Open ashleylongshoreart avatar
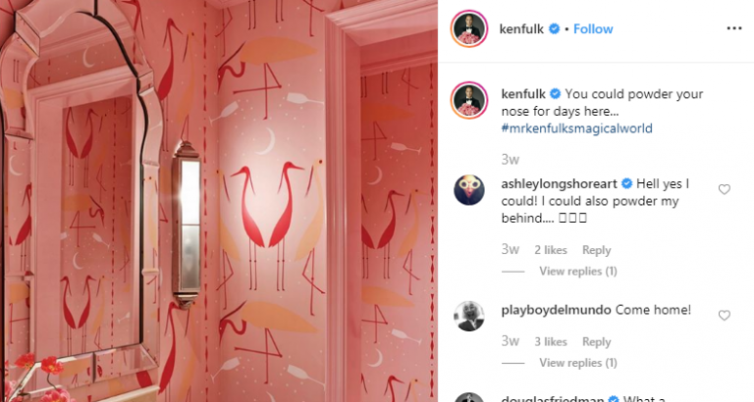This screenshot has width=754, height=402. tap(469, 190)
